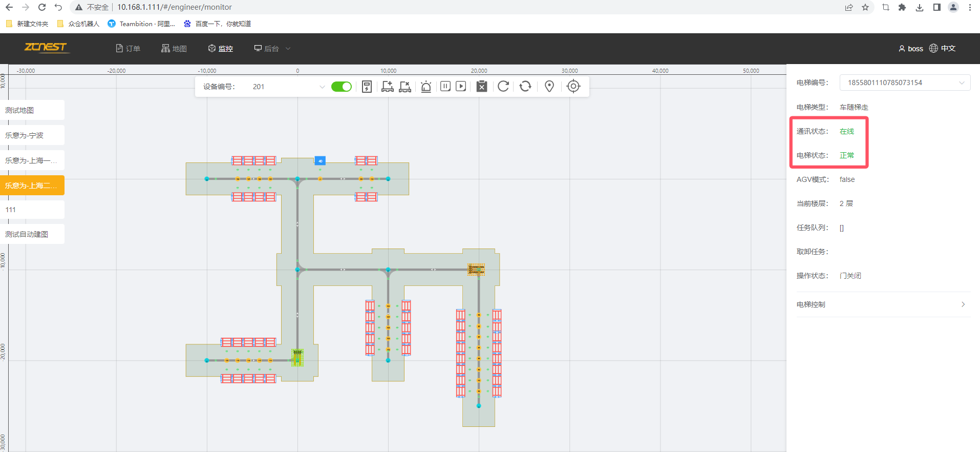Click the 2 层 current floor value
The height and width of the screenshot is (452, 980).
846,203
